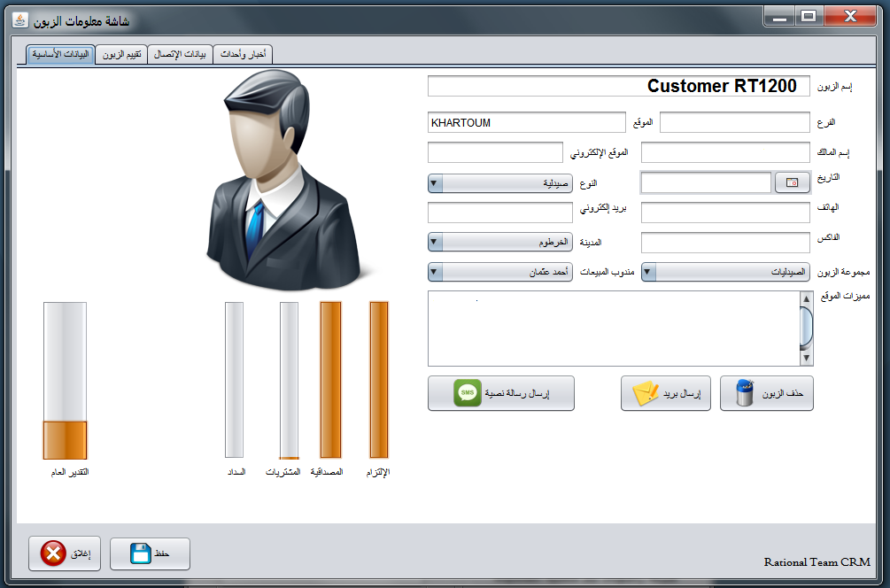Image resolution: width=890 pixels, height=588 pixels.
Task: Open the calendar date picker icon
Action: point(792,182)
